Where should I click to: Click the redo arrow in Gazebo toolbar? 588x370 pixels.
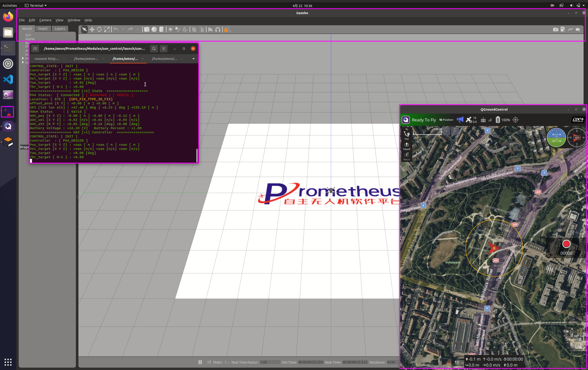pyautogui.click(x=130, y=29)
